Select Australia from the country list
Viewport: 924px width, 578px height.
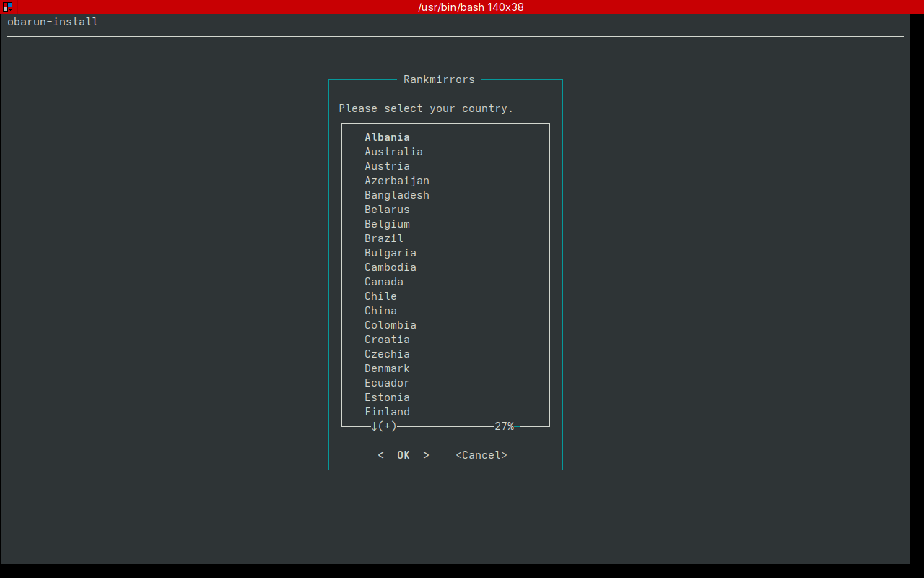pos(393,152)
